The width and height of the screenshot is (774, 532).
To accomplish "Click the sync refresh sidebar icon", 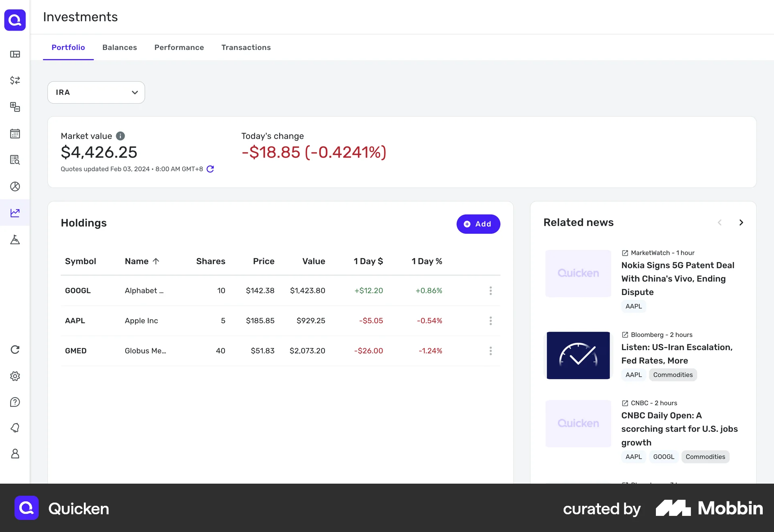I will (x=15, y=349).
